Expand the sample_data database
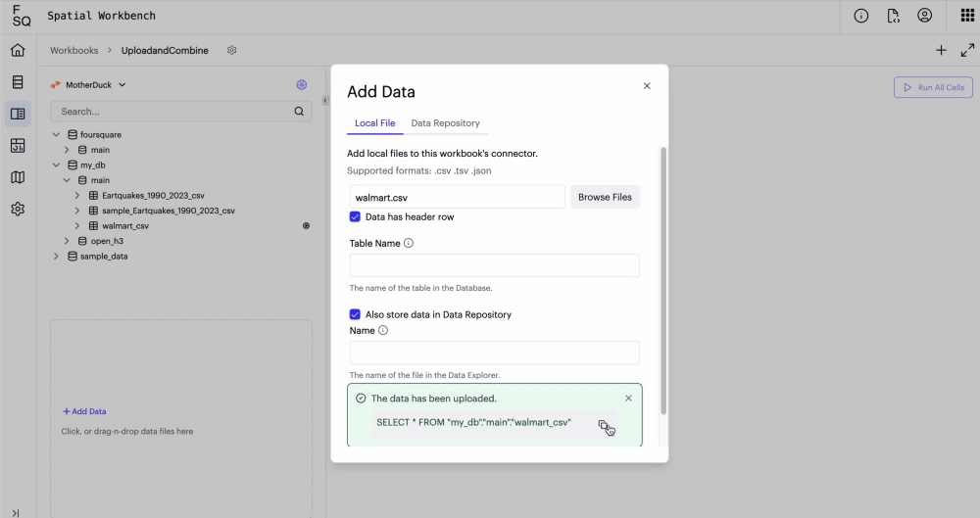 (56, 257)
